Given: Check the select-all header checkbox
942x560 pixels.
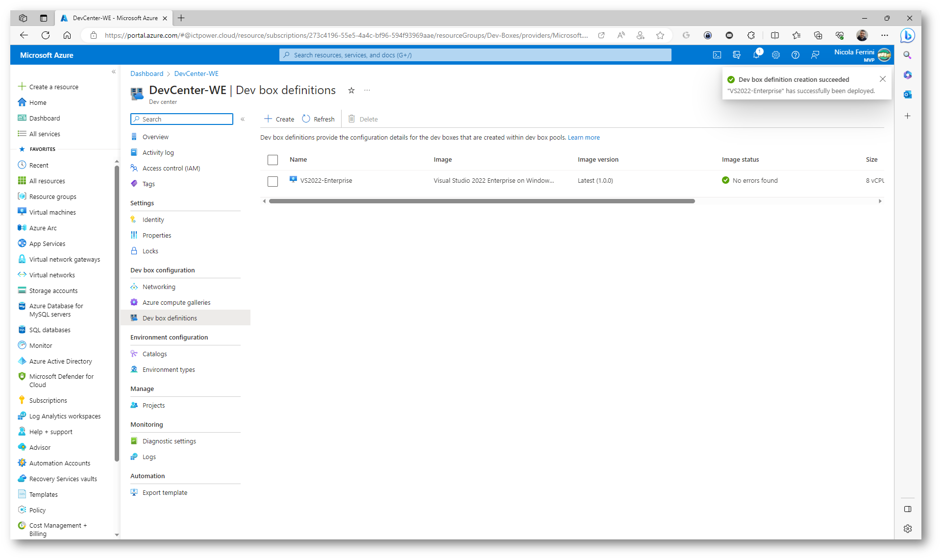Looking at the screenshot, I should pyautogui.click(x=273, y=160).
